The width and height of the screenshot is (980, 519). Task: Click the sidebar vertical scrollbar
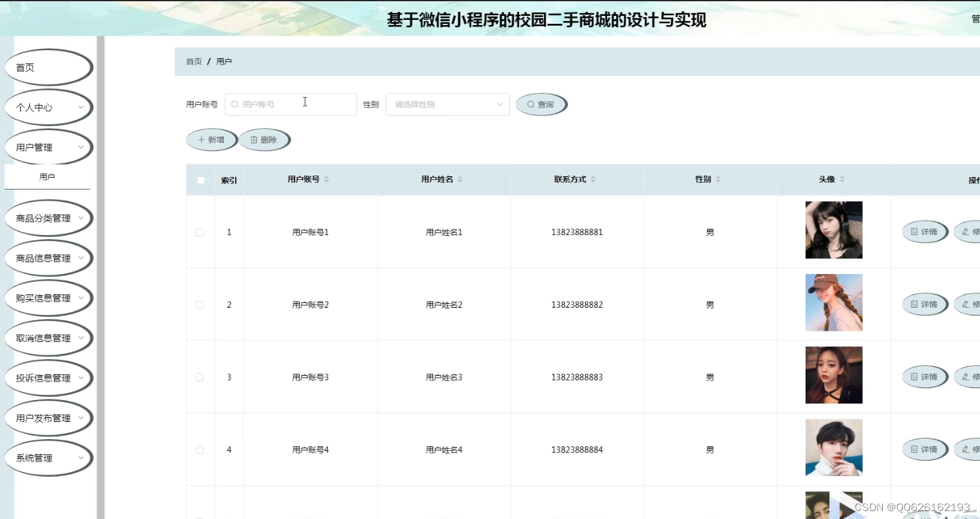pos(100,277)
